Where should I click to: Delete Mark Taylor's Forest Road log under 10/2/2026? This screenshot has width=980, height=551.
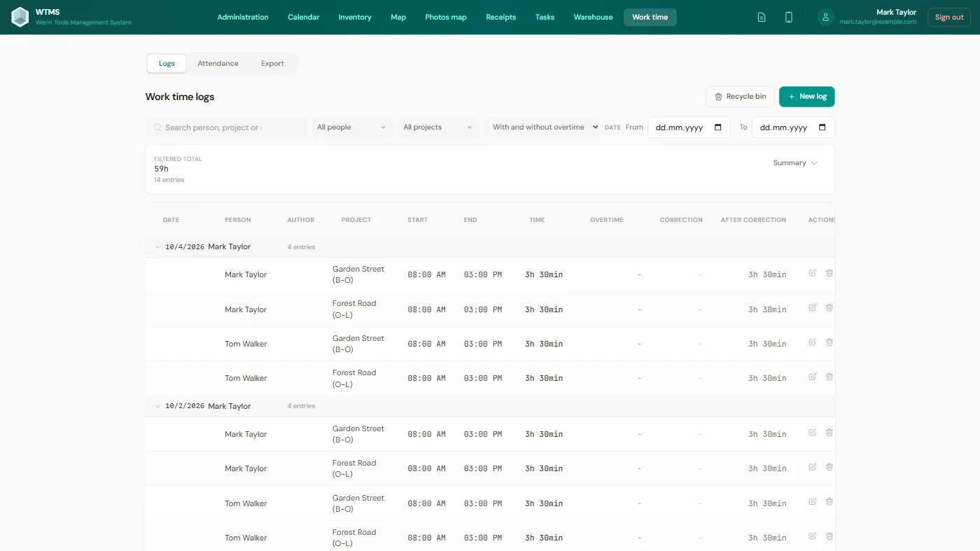pos(829,467)
